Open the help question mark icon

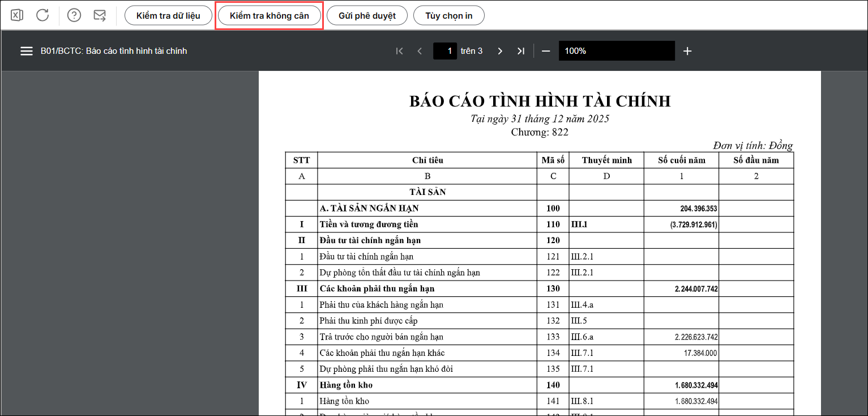[x=74, y=15]
